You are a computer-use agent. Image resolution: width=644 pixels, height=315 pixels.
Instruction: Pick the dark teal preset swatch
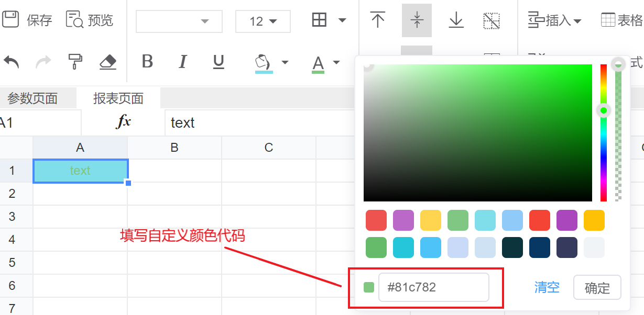point(512,248)
